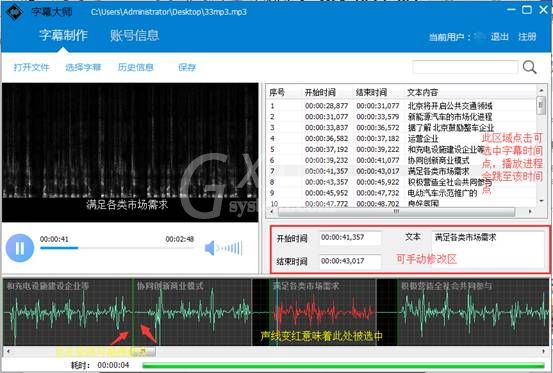The image size is (553, 373).
Task: Edit the 开始时间 field value
Action: (x=350, y=238)
